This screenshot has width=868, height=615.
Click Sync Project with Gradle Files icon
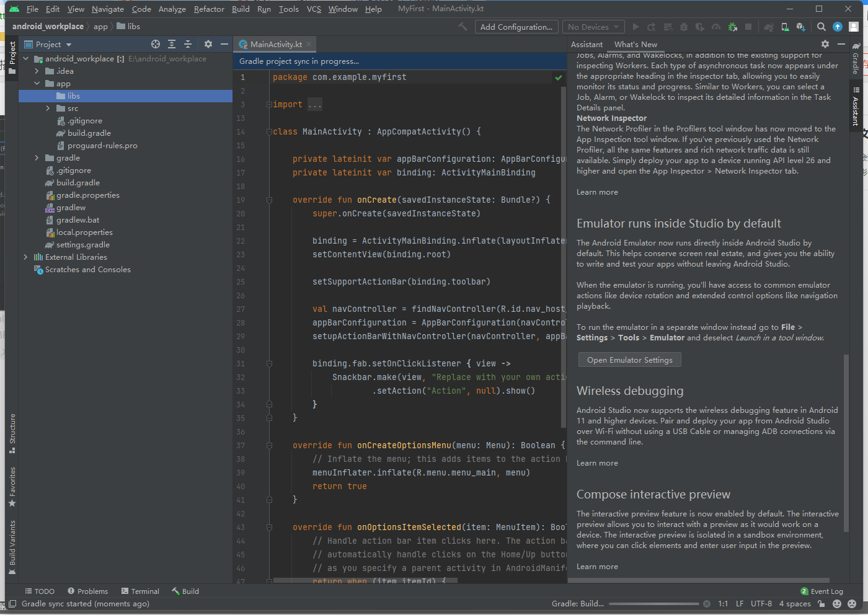(x=769, y=27)
